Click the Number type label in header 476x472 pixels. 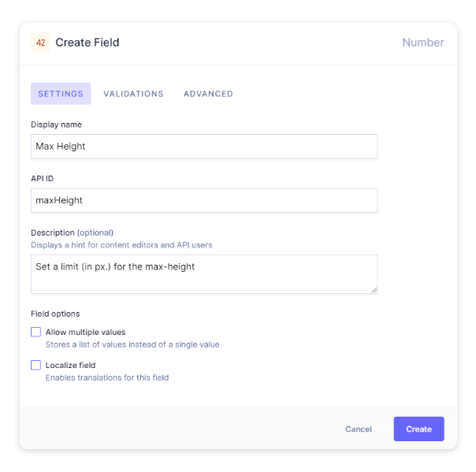pos(422,43)
